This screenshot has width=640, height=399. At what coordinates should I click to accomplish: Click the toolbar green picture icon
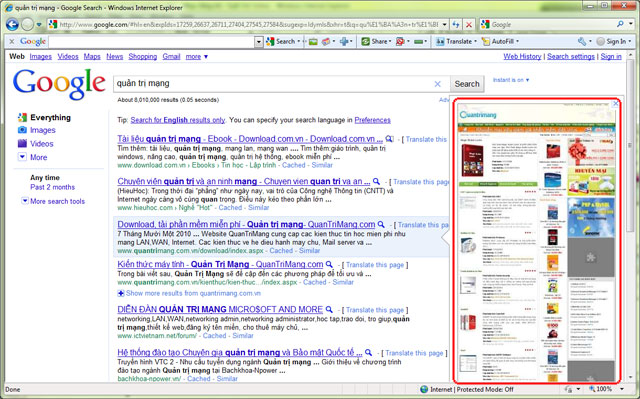point(313,42)
